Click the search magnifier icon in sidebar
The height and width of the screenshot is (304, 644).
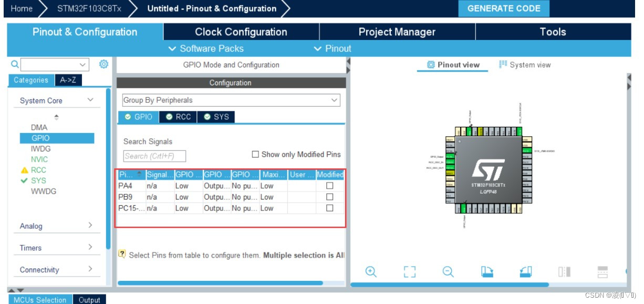(x=15, y=64)
